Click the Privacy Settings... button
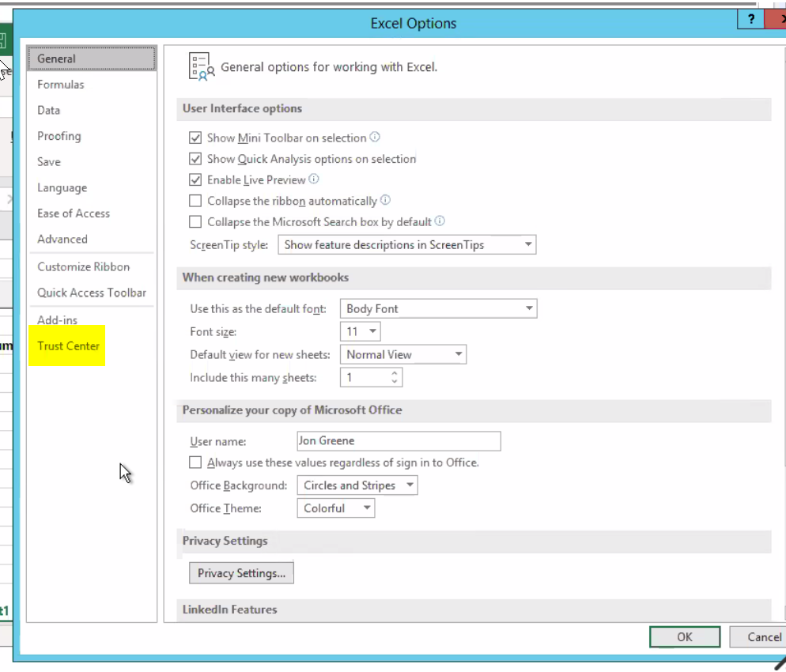This screenshot has height=672, width=786. pyautogui.click(x=241, y=573)
